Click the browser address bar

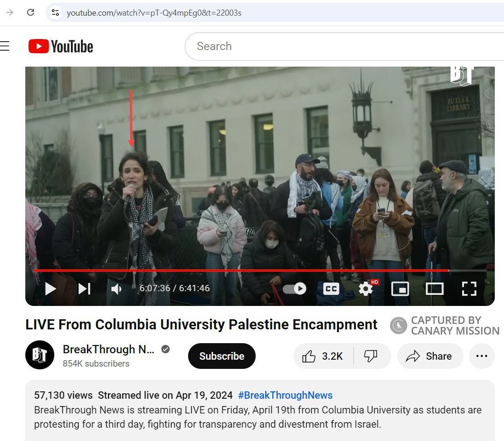(x=184, y=12)
